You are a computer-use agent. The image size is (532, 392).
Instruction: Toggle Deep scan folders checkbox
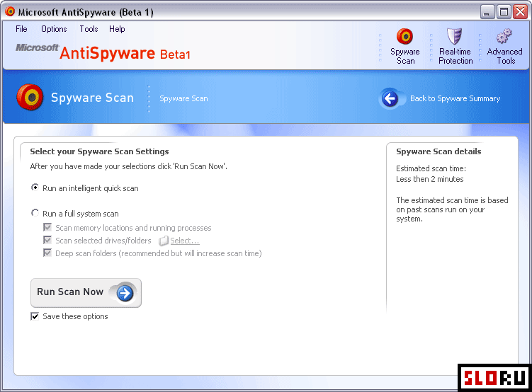47,253
